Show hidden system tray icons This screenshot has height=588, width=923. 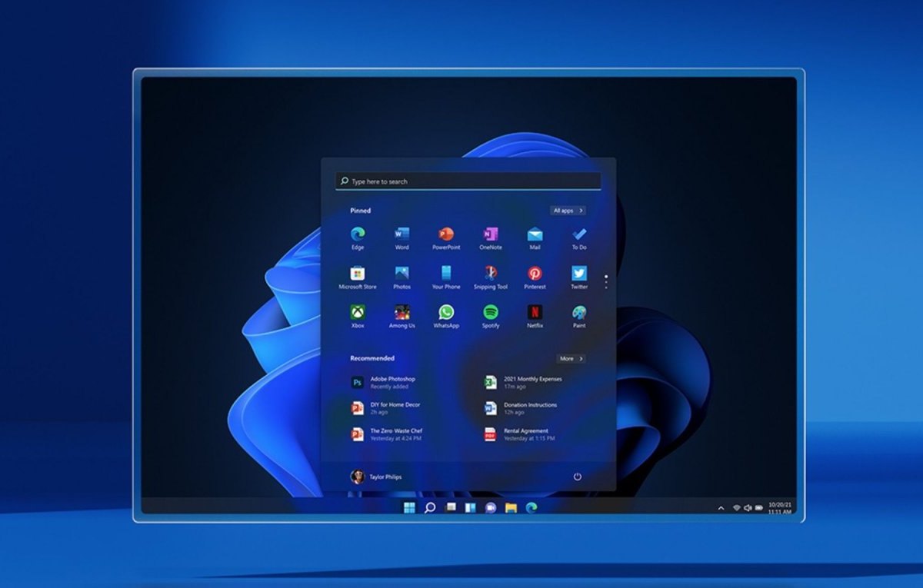pos(721,508)
